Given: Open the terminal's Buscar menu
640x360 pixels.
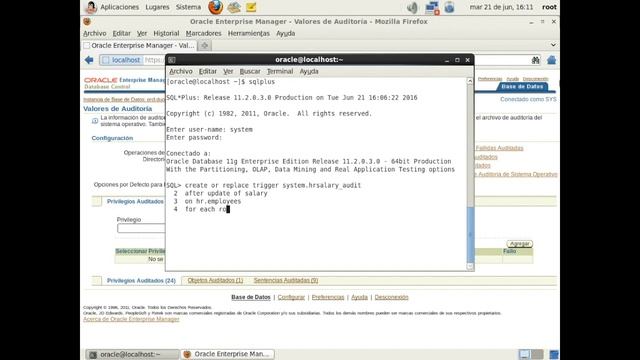Looking at the screenshot, I should 250,71.
